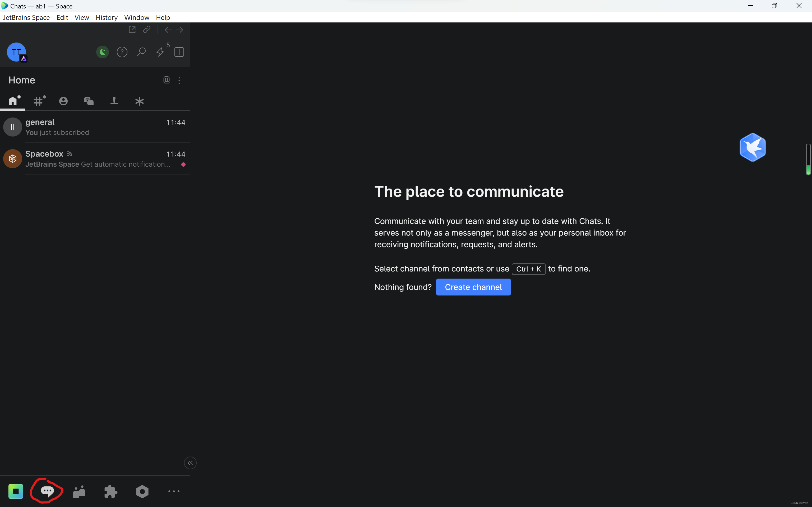Open the Home three-dots options menu
This screenshot has height=507, width=812.
click(179, 80)
